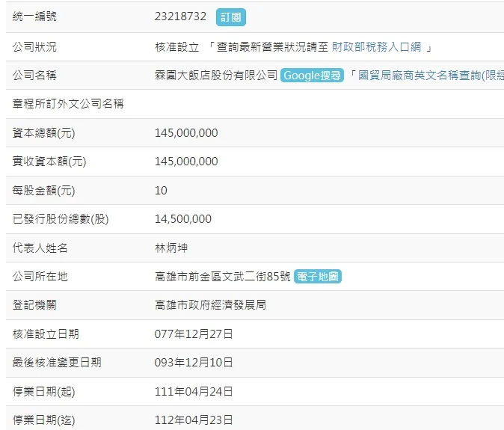Image resolution: width=504 pixels, height=430 pixels.
Task: Click last change date 093年12月10日
Action: (194, 363)
